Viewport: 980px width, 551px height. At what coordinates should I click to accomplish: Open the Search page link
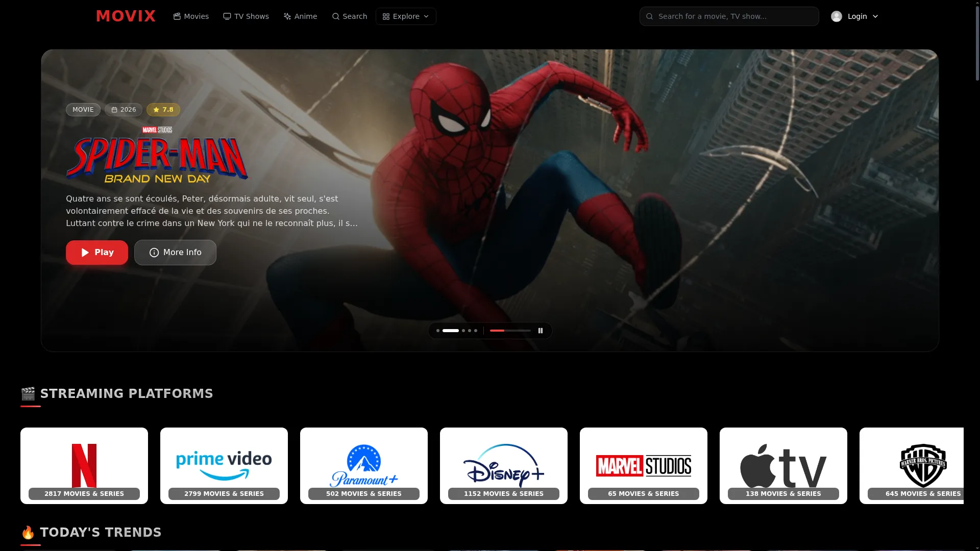point(350,16)
